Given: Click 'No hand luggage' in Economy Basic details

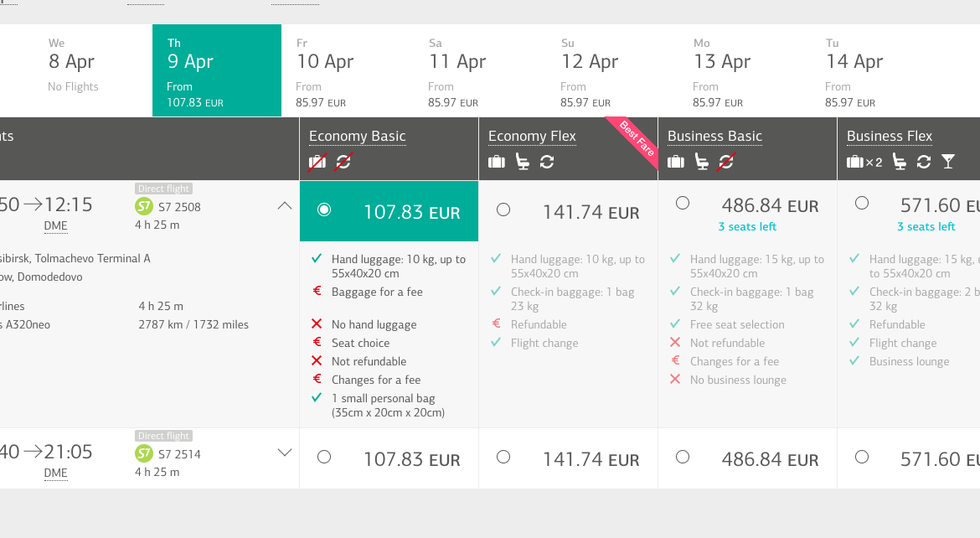Looking at the screenshot, I should pos(374,324).
